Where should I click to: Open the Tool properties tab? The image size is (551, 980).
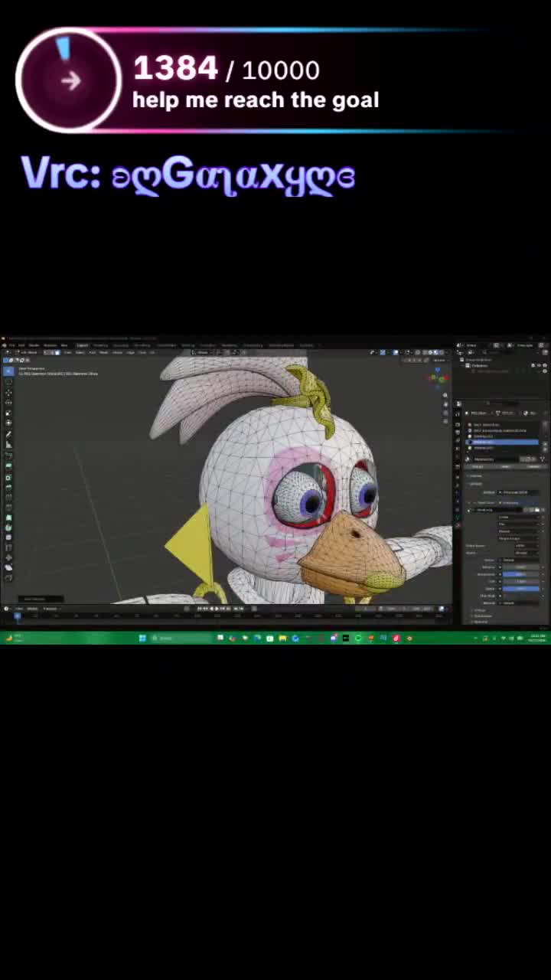[x=458, y=413]
